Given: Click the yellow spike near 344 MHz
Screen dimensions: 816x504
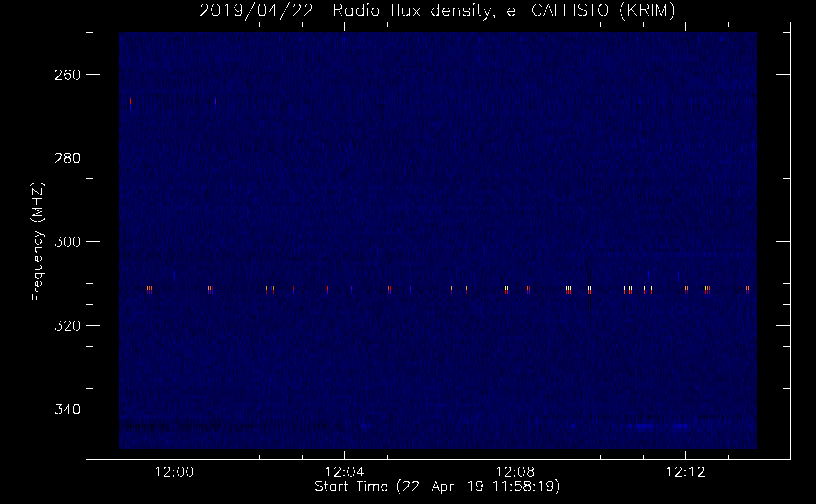Looking at the screenshot, I should pos(565,426).
